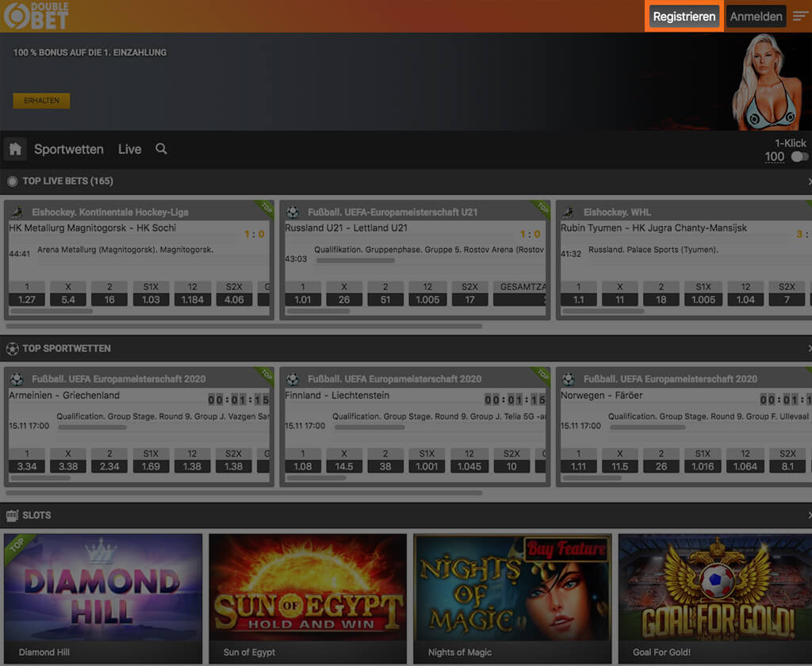Select odds 2.34 for Griechenland
The width and height of the screenshot is (812, 666).
coord(109,467)
